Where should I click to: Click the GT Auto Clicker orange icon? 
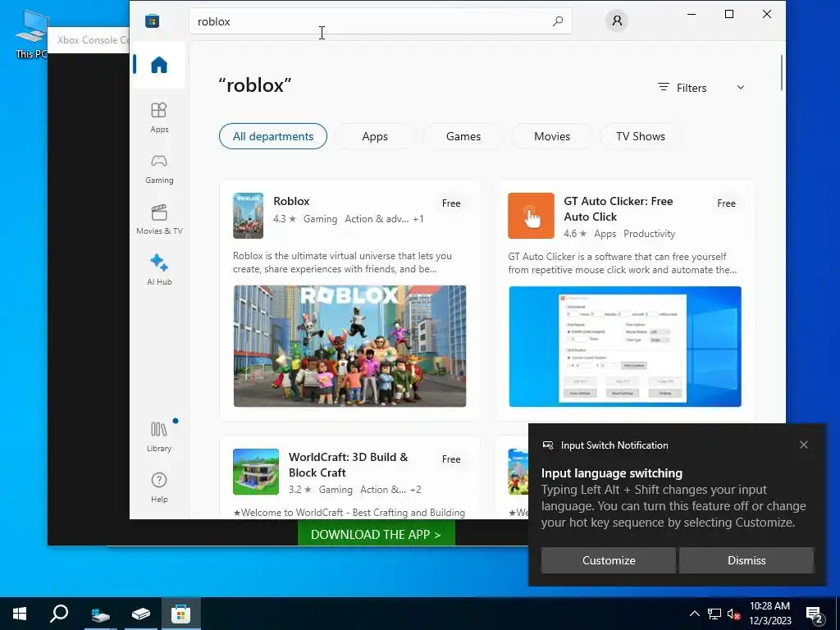[x=531, y=216]
